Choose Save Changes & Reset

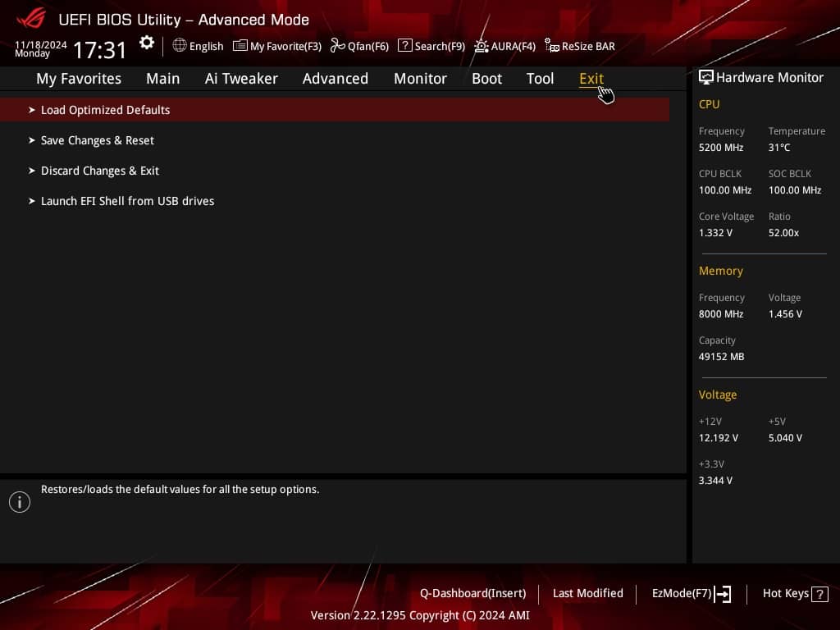98,140
